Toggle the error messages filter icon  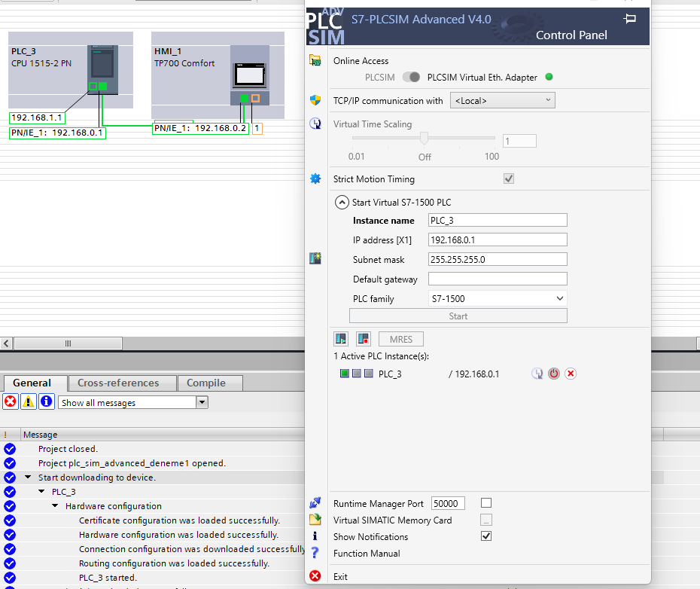11,401
